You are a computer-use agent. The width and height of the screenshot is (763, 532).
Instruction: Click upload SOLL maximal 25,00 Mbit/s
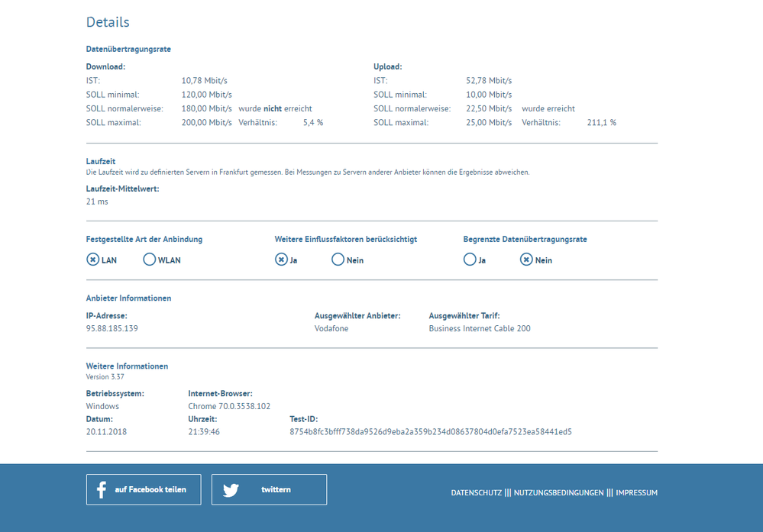pyautogui.click(x=489, y=123)
